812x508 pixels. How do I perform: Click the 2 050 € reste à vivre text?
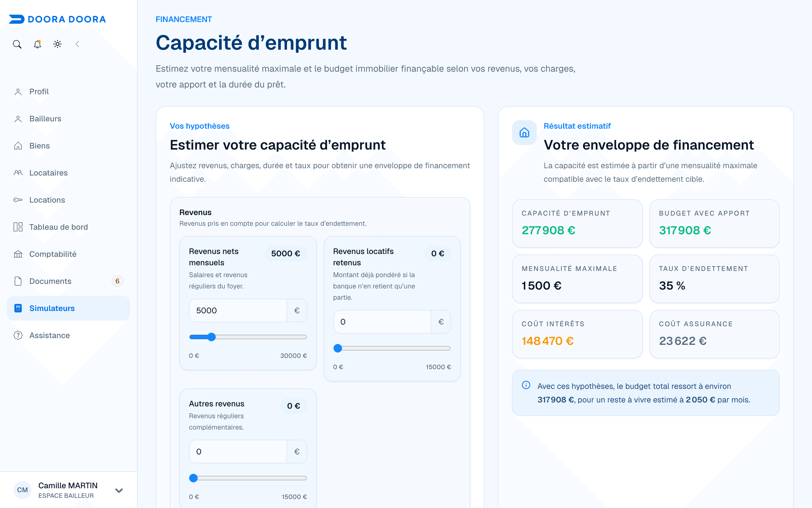pyautogui.click(x=700, y=400)
